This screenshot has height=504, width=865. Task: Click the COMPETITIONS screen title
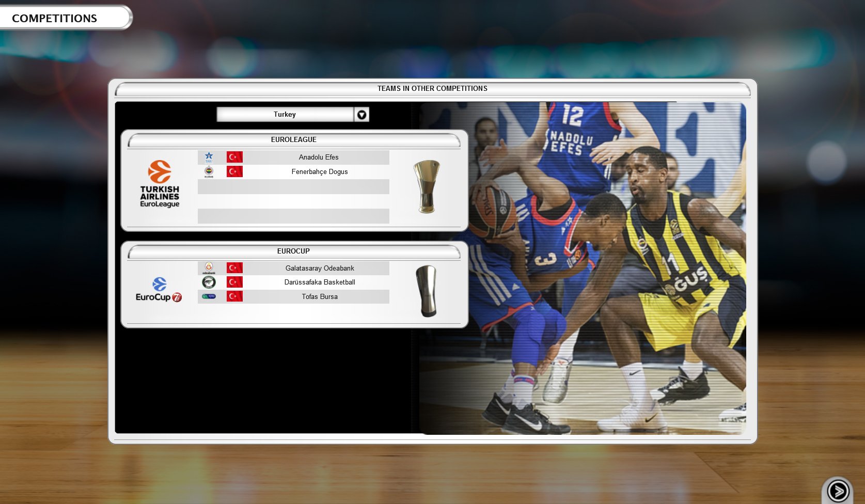(x=55, y=18)
